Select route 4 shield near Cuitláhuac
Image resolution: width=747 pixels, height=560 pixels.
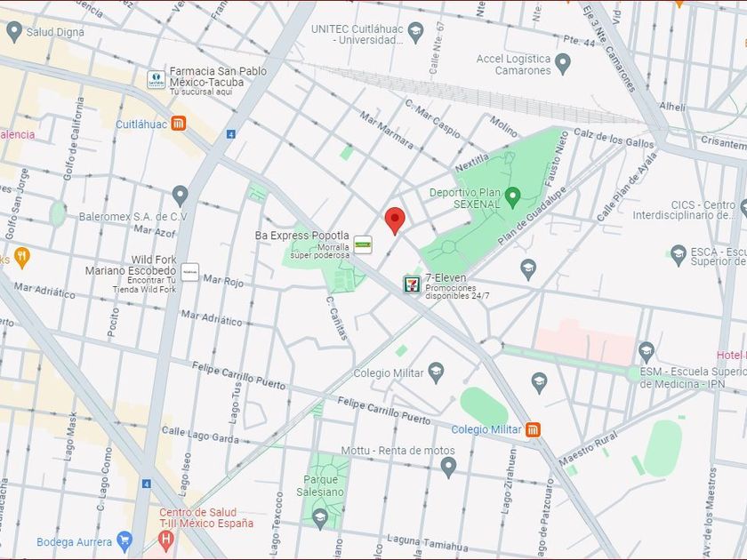click(x=230, y=134)
